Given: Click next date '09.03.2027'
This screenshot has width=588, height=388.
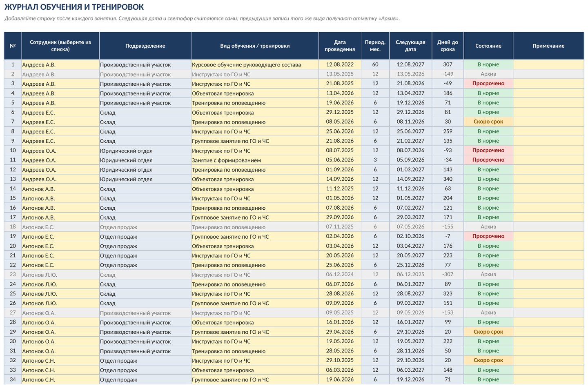Looking at the screenshot, I should [x=410, y=303].
